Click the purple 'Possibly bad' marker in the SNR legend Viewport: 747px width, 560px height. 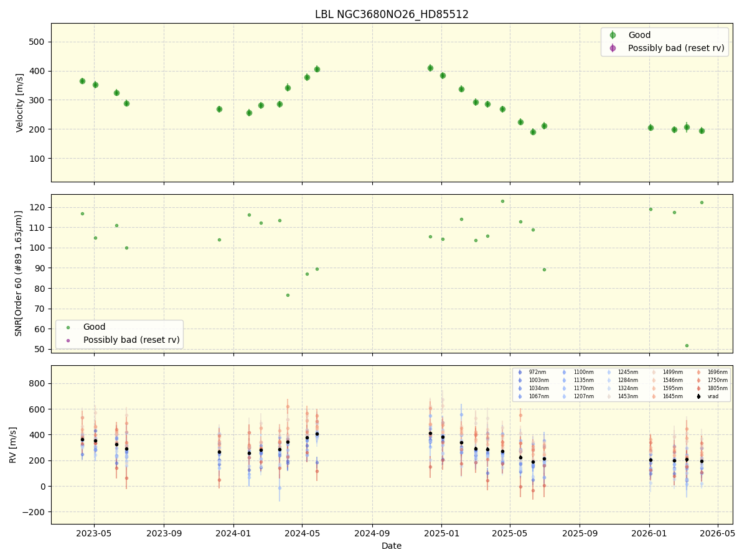pos(68,340)
